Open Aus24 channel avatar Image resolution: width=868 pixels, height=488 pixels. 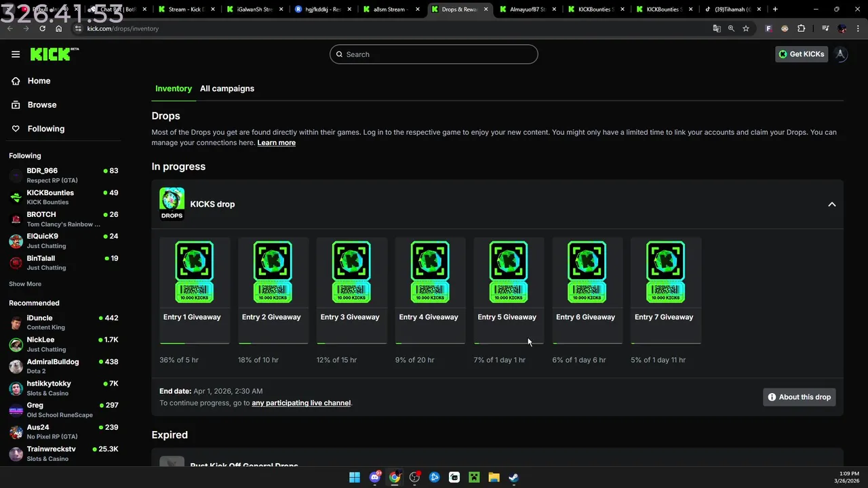tap(16, 432)
